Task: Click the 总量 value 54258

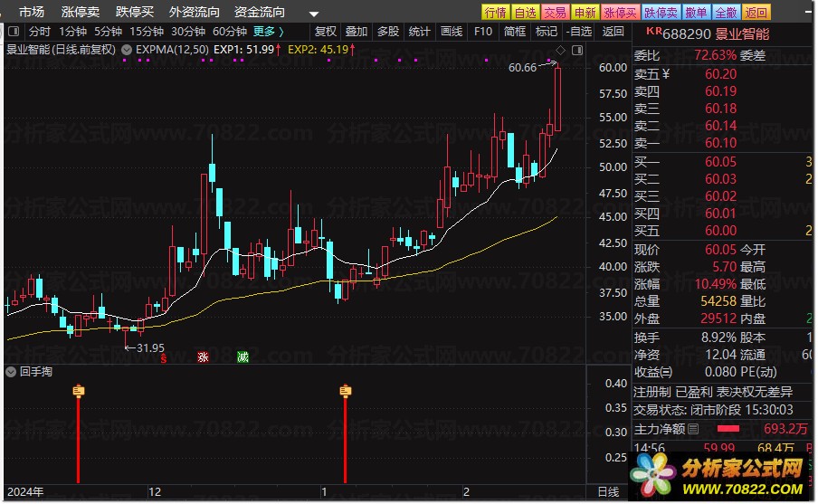Action: click(x=718, y=301)
